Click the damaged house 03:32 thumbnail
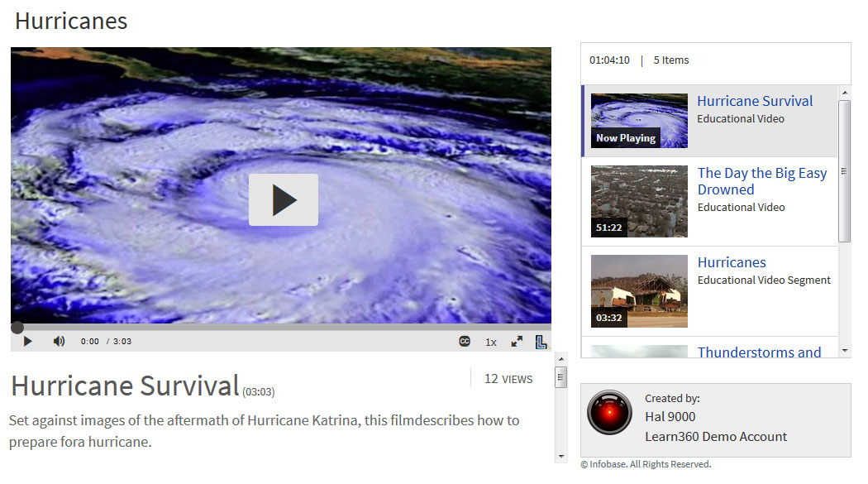868x484 pixels. pyautogui.click(x=639, y=291)
